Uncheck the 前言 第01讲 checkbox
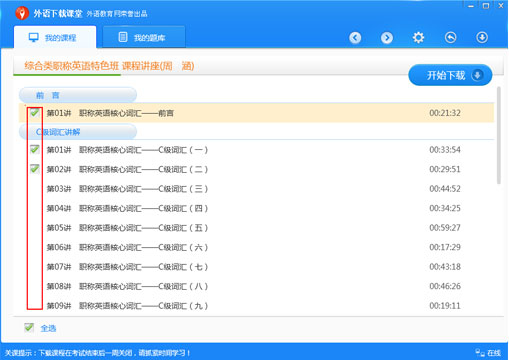Viewport: 509px width, 360px height. [35, 113]
